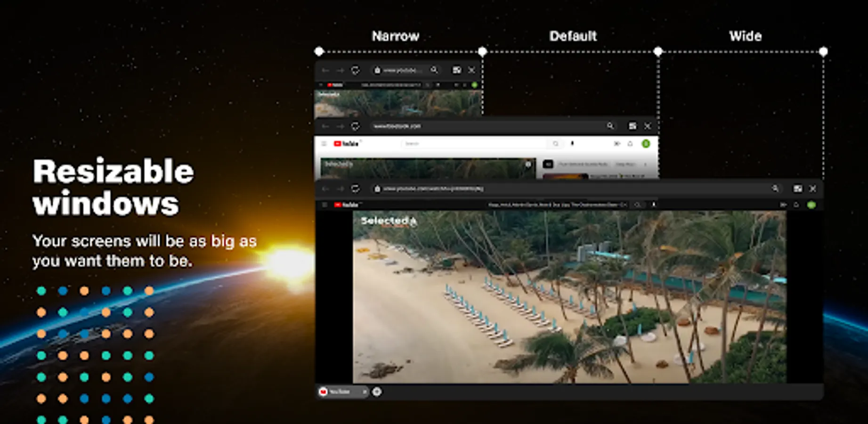Click the default-width window's address bar
Screen dimensions: 868x424
coord(494,126)
